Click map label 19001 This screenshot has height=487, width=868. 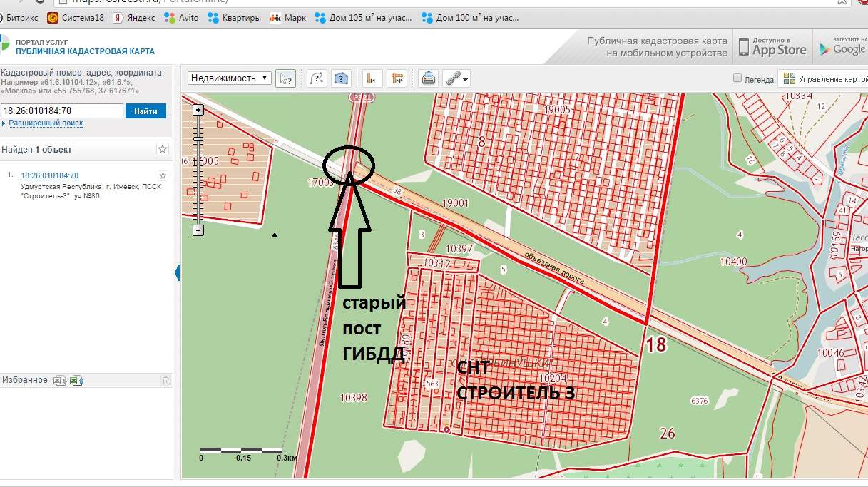(456, 203)
